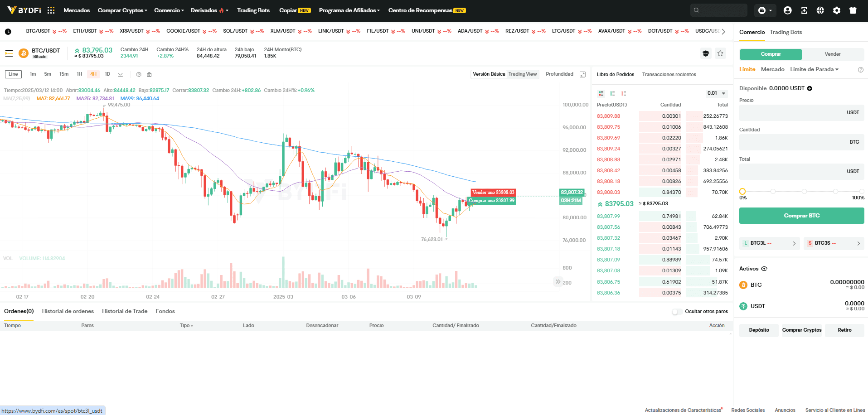Click the Depósito button

click(x=759, y=330)
